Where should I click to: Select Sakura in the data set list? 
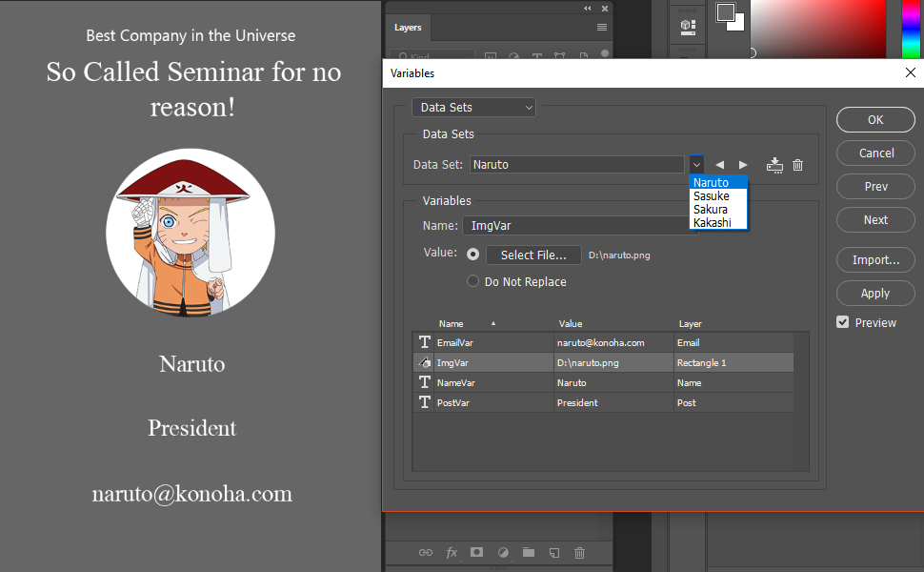point(718,210)
